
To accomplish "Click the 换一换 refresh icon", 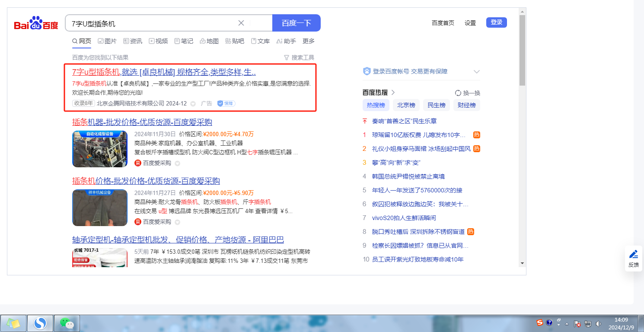I will coord(458,93).
